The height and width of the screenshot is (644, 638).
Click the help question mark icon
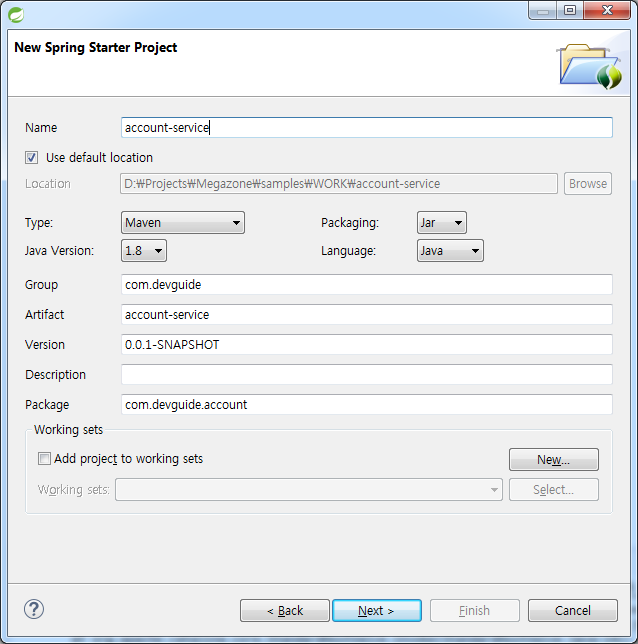(x=34, y=609)
